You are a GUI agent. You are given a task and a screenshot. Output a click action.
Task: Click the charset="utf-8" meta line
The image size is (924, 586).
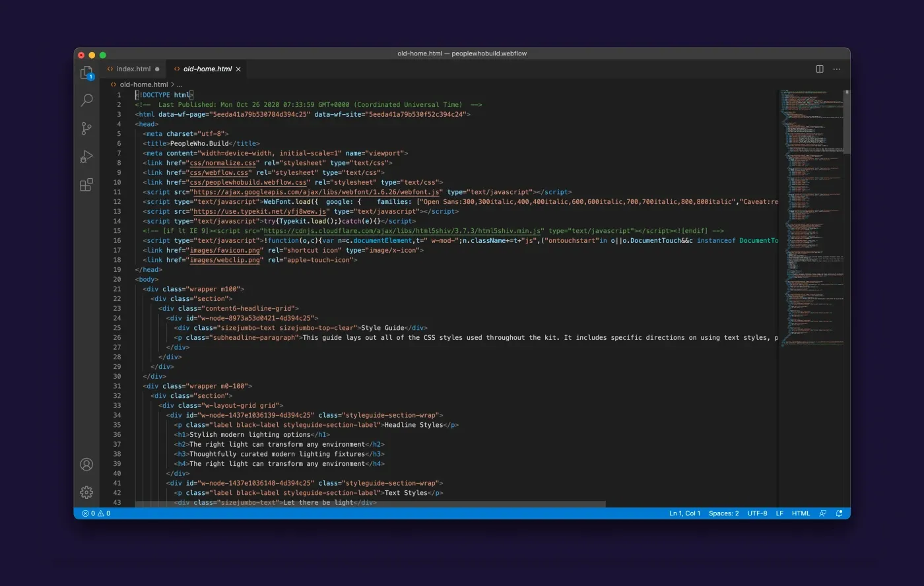point(185,134)
